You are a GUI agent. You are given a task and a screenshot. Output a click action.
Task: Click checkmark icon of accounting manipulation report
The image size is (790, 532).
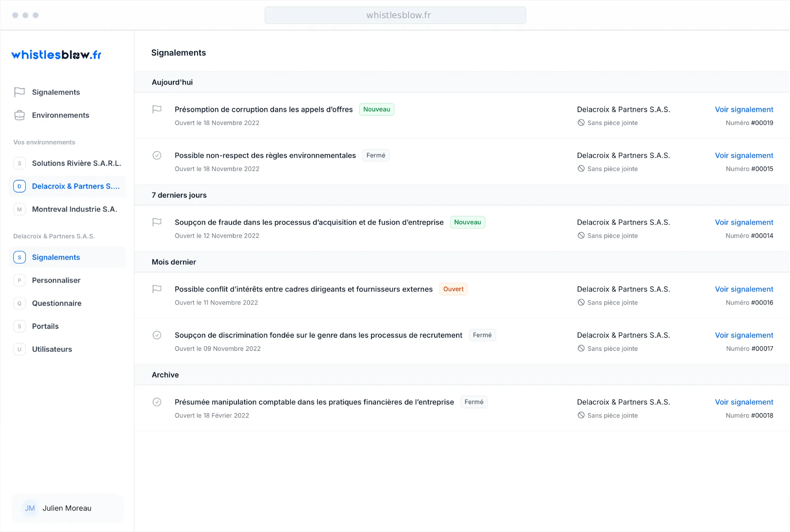coord(157,402)
